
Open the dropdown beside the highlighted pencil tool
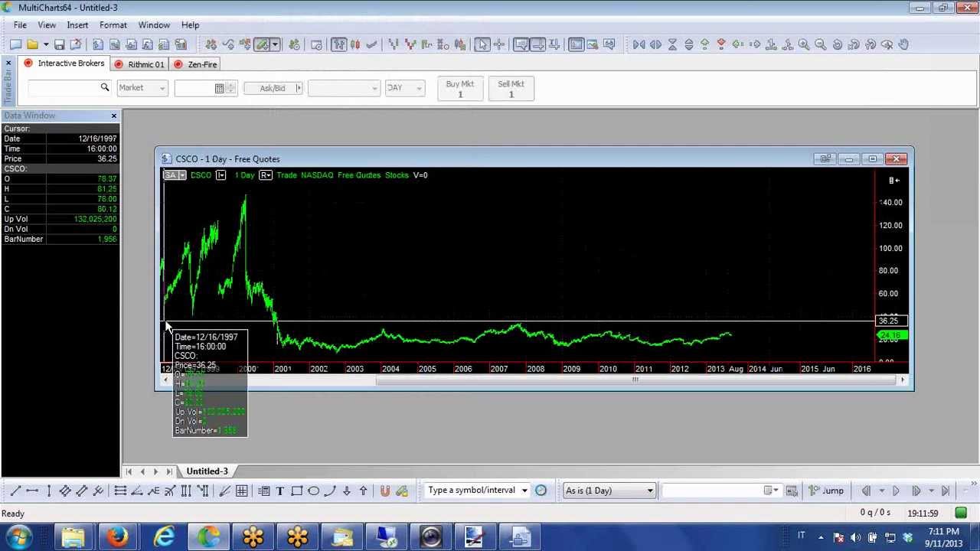(275, 44)
